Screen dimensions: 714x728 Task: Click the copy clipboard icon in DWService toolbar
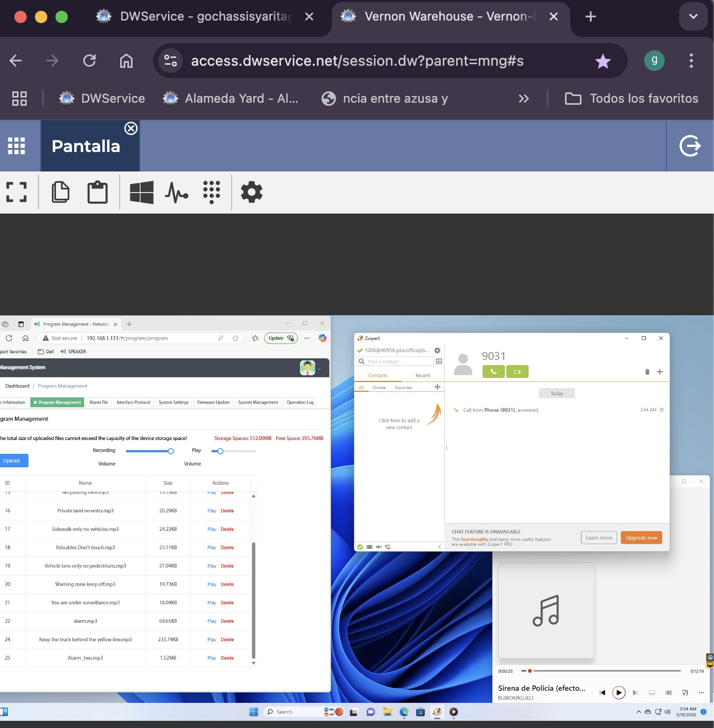tap(61, 192)
